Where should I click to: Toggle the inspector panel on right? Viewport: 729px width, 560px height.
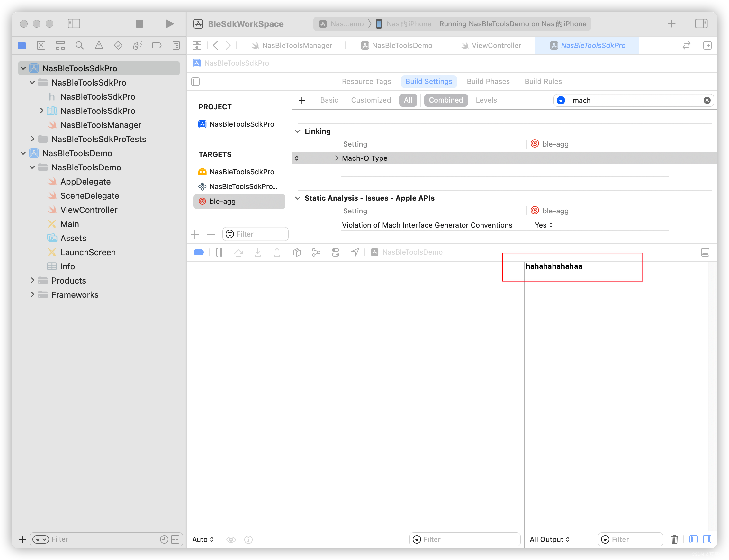[x=701, y=24]
